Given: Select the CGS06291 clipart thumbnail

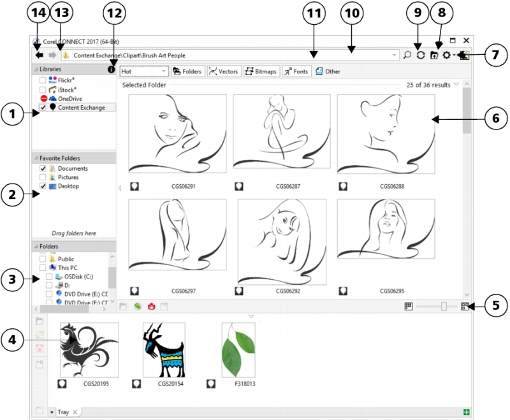Looking at the screenshot, I should (x=177, y=133).
